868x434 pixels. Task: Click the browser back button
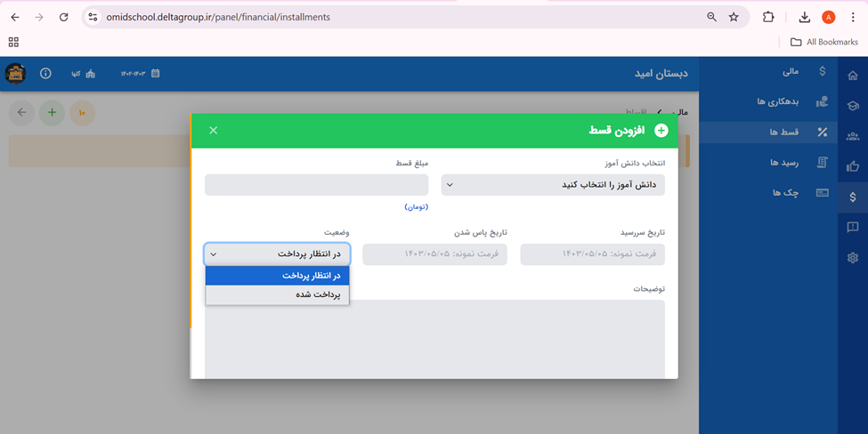pos(15,17)
